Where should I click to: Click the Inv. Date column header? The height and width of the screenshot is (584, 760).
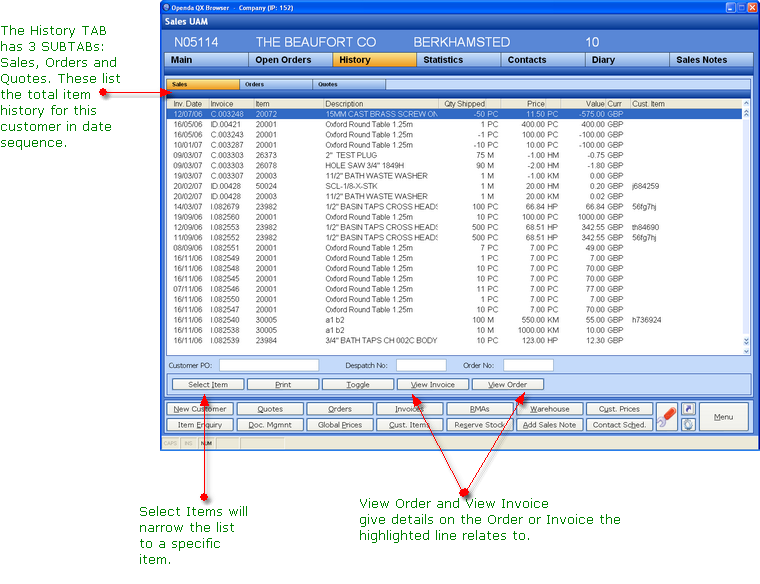click(188, 104)
